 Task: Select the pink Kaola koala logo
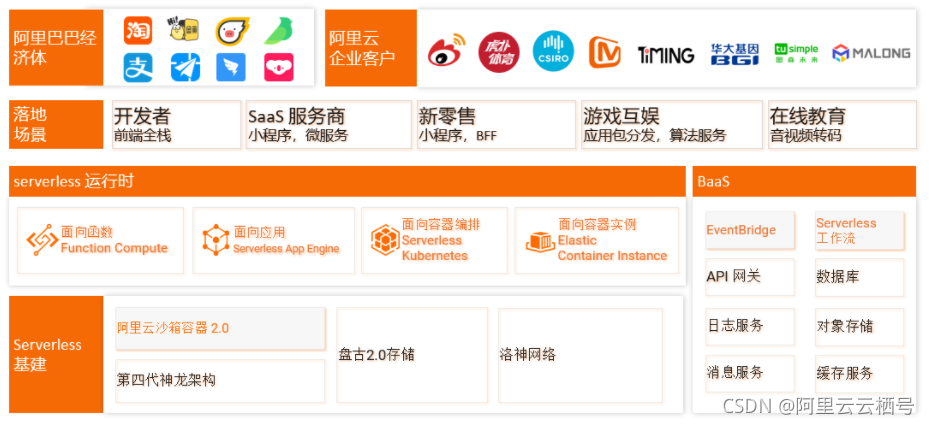pos(279,68)
